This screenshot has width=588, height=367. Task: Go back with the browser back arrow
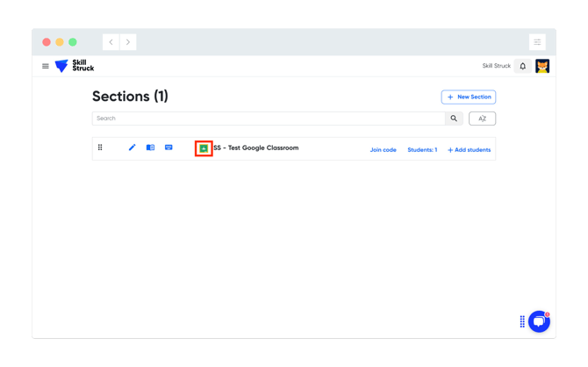[x=111, y=42]
